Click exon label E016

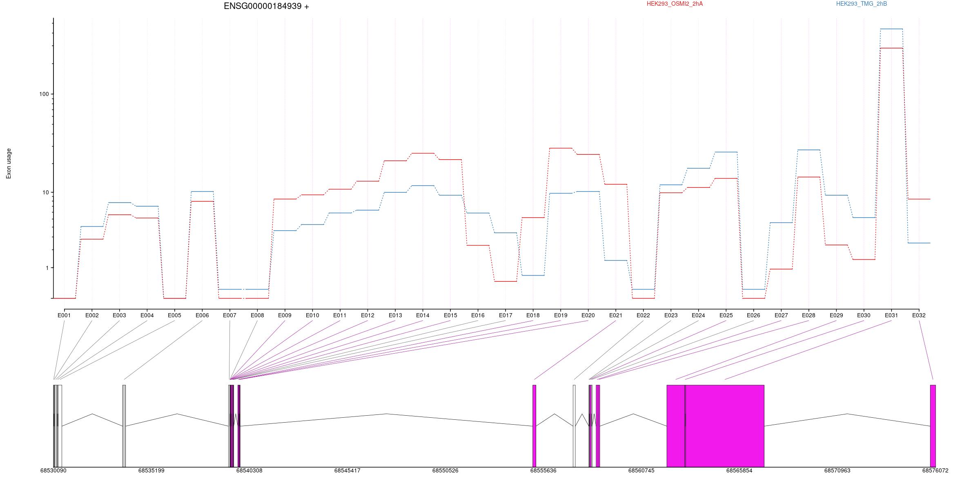pos(478,315)
